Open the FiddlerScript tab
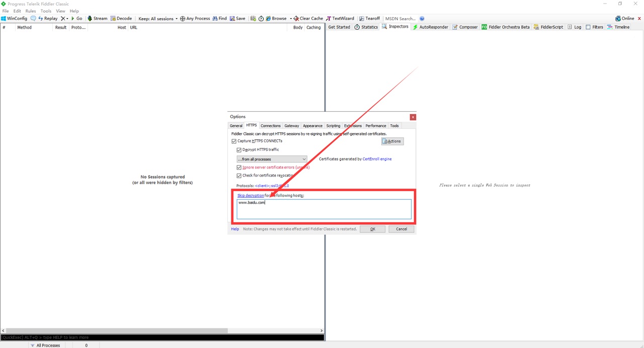This screenshot has height=348, width=644. 548,27
